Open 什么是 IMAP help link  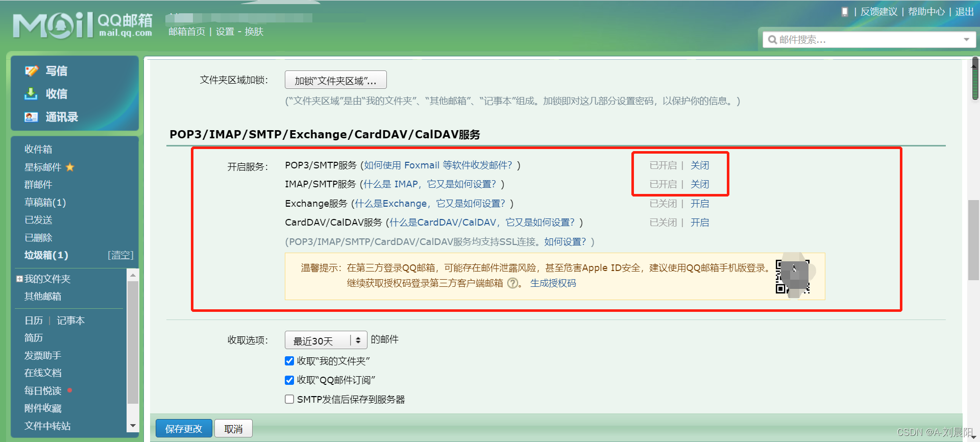(x=430, y=184)
